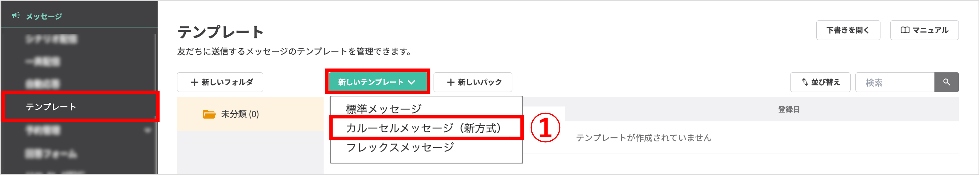Click the plus icon for 新しいパック
980x175 pixels.
451,82
